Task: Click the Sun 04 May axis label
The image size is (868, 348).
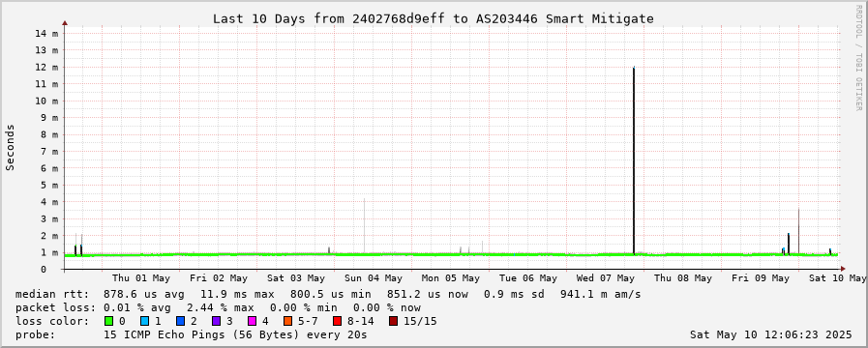Action: [x=374, y=277]
